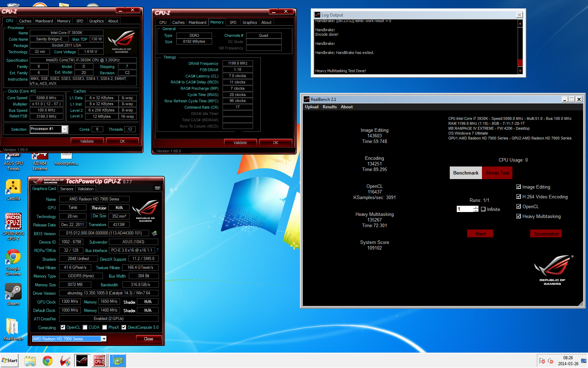The height and width of the screenshot is (368, 588).
Task: Switch to the Stress Test mode in RealBench
Action: (497, 173)
